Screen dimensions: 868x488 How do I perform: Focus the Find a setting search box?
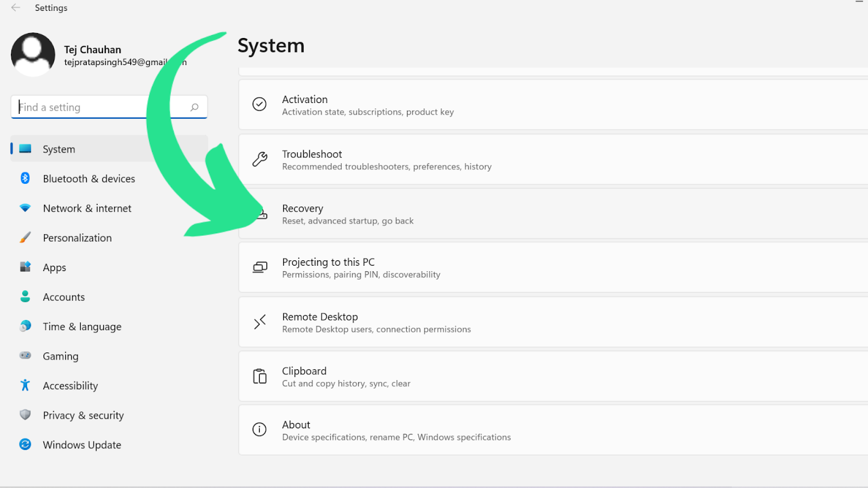click(109, 107)
